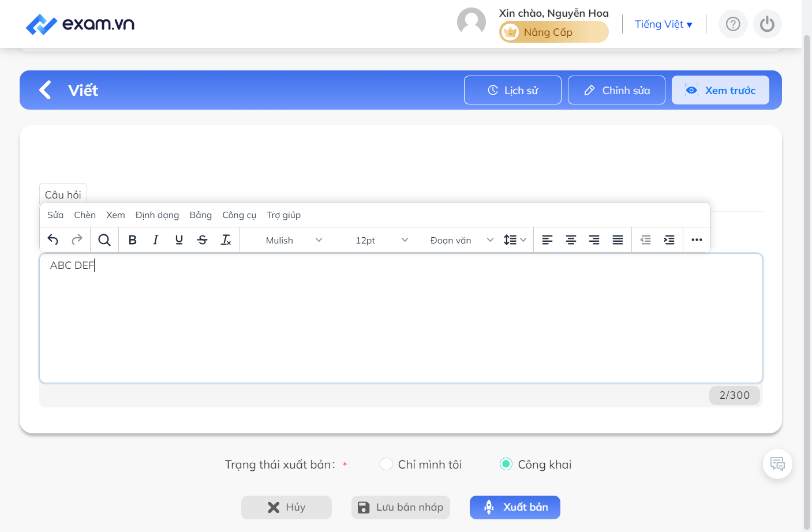Center align the text
812x532 pixels.
(571, 240)
